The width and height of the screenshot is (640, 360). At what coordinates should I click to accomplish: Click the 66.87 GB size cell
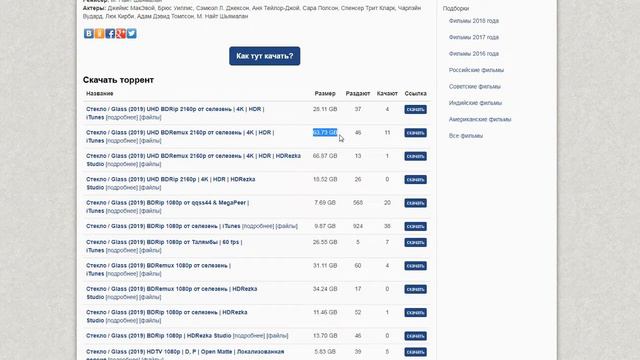pyautogui.click(x=325, y=156)
